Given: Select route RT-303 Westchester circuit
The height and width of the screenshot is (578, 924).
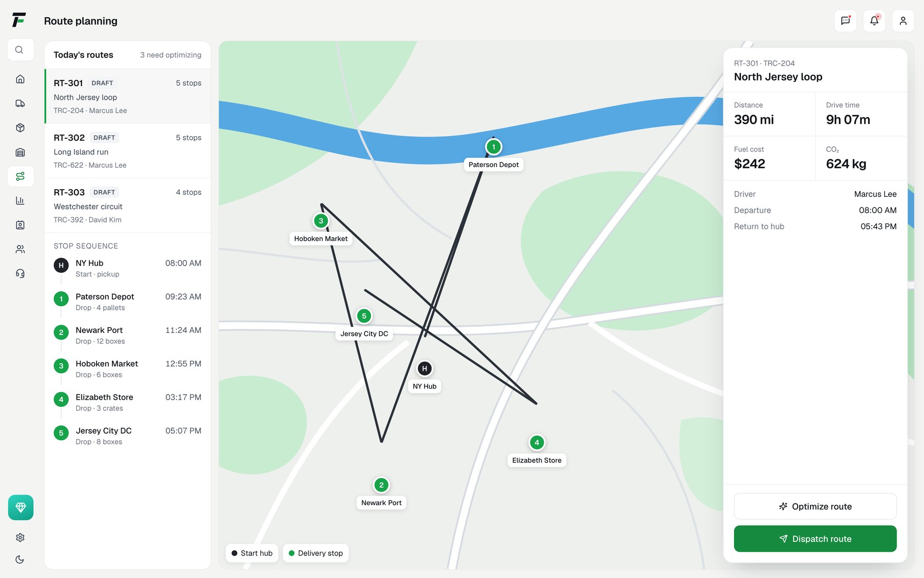Looking at the screenshot, I should click(x=128, y=206).
